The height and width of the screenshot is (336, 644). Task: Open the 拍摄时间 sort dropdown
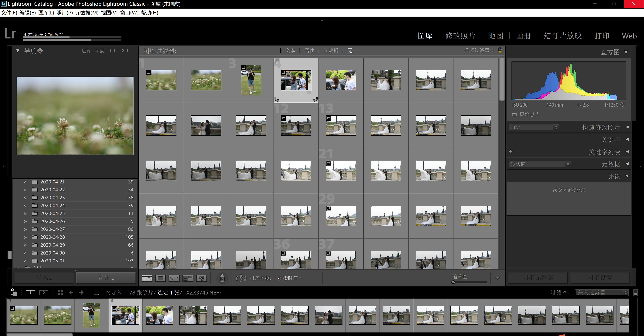coord(290,278)
